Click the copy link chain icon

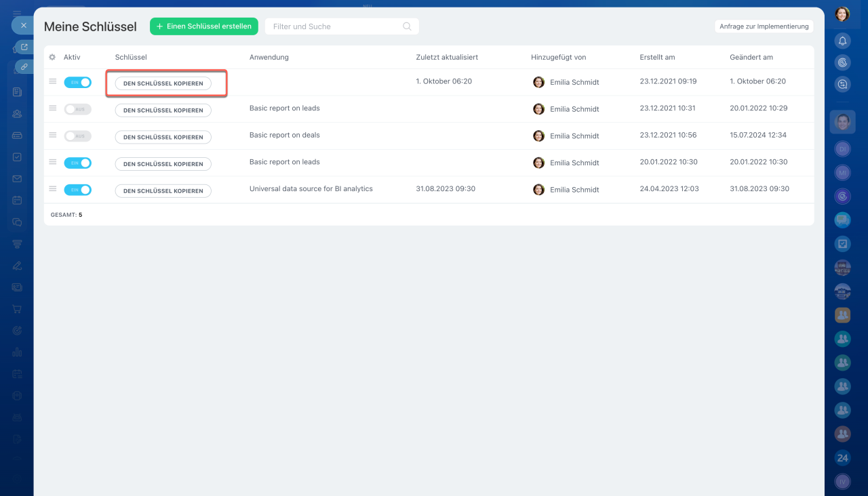[24, 67]
